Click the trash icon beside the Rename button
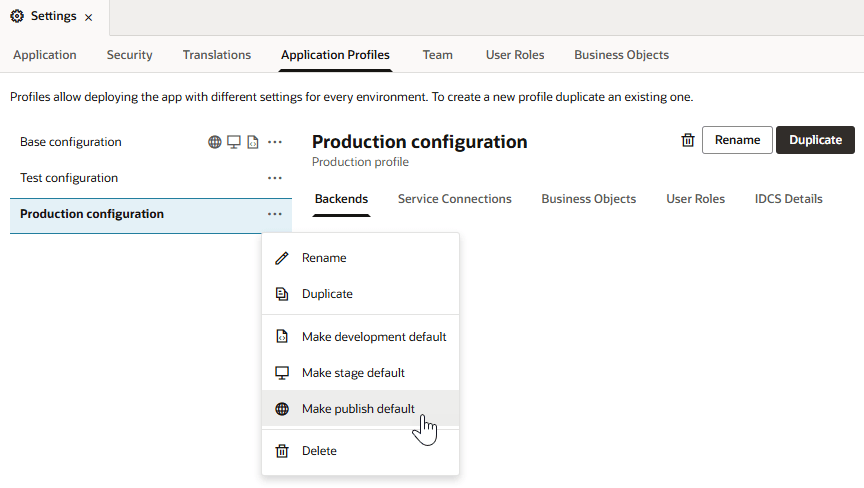Image resolution: width=864 pixels, height=488 pixels. [688, 140]
